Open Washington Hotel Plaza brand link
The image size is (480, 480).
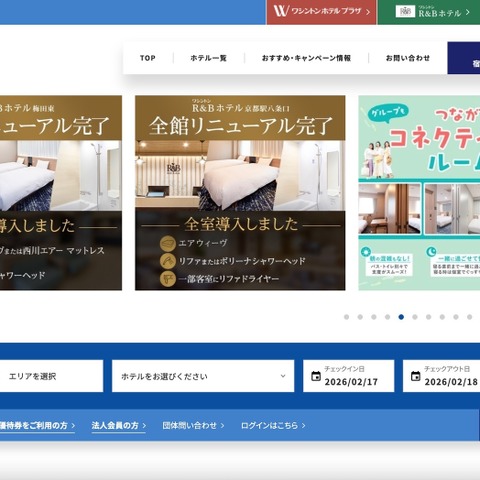coord(321,12)
